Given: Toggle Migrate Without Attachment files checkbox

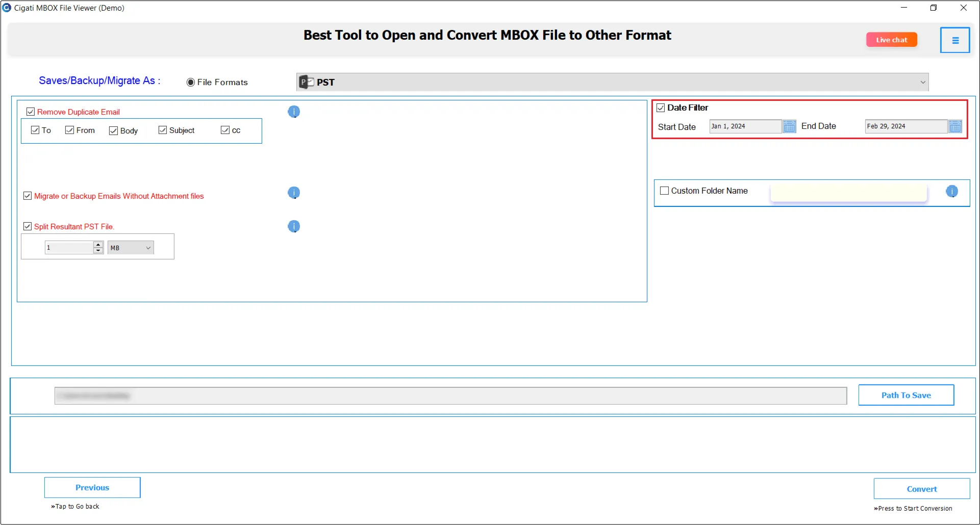Looking at the screenshot, I should click(x=28, y=196).
